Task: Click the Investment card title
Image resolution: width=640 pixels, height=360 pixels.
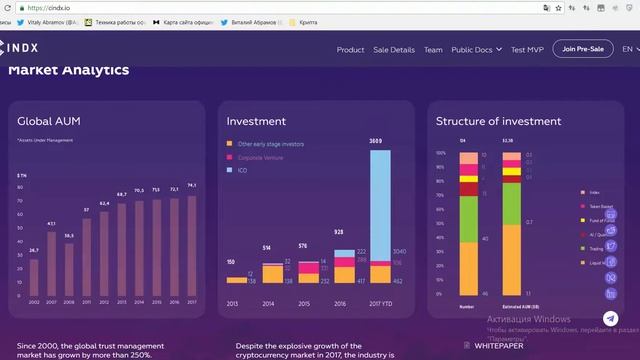Action: coord(256,121)
